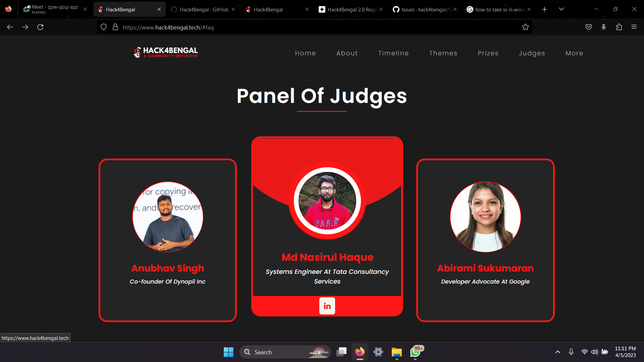The width and height of the screenshot is (644, 362).
Task: Open the About nav link
Action: point(347,53)
